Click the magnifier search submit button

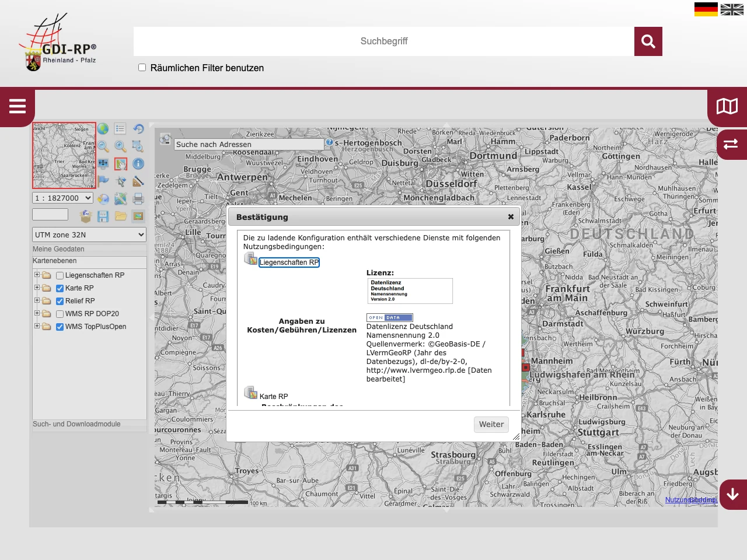648,41
